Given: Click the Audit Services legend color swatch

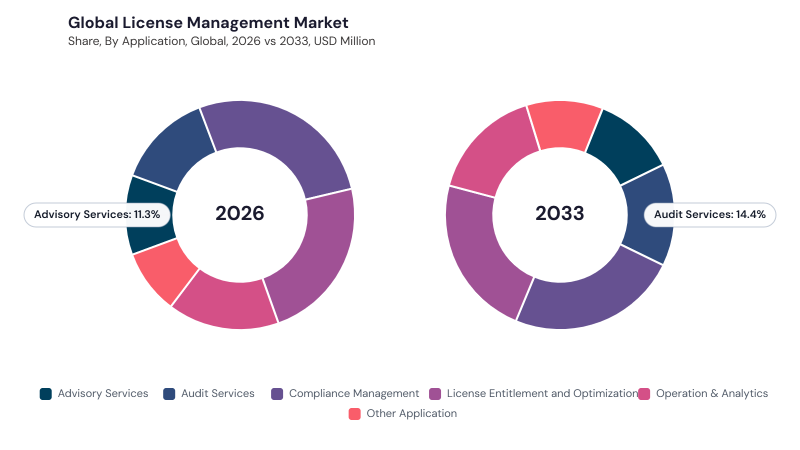Looking at the screenshot, I should tap(169, 394).
